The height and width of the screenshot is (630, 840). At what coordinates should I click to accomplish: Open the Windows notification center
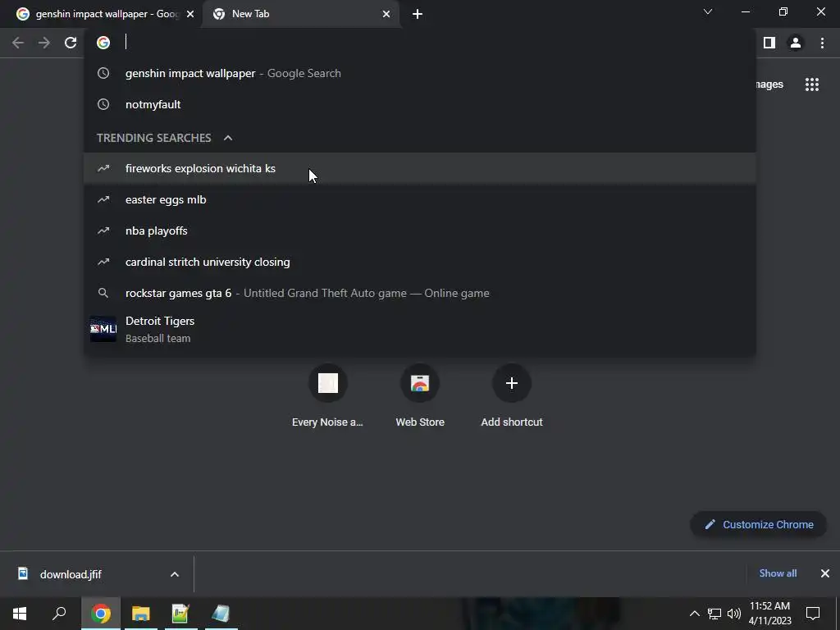pyautogui.click(x=813, y=614)
